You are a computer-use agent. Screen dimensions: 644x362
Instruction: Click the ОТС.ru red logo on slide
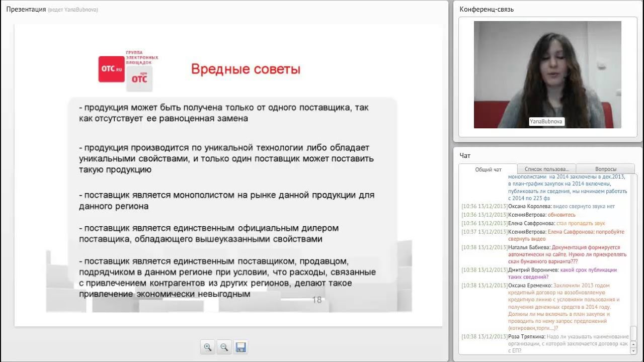tap(111, 69)
